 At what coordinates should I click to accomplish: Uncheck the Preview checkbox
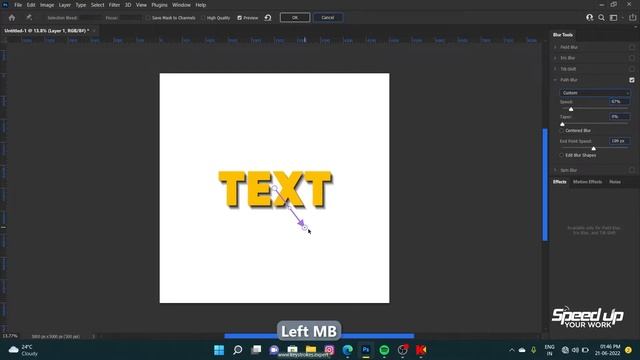[x=240, y=18]
